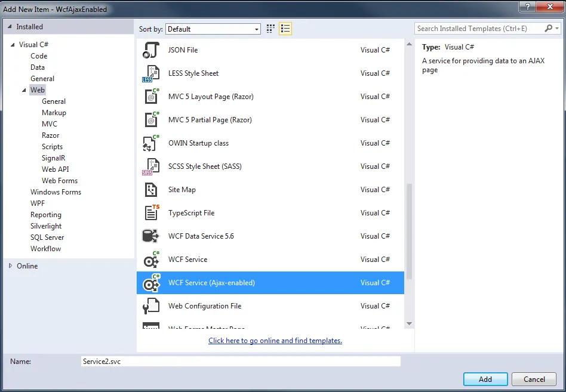Click the LESS Style Sheet icon

(x=151, y=73)
